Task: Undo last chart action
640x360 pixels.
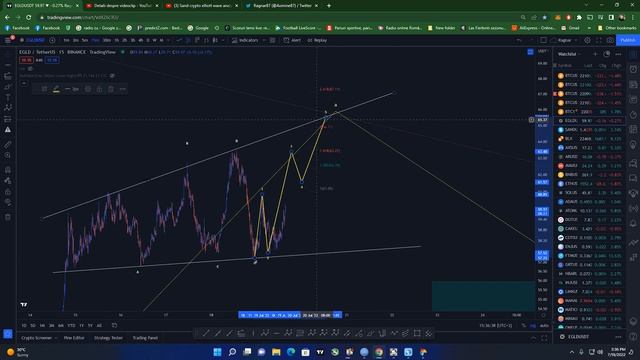Action: (x=519, y=40)
